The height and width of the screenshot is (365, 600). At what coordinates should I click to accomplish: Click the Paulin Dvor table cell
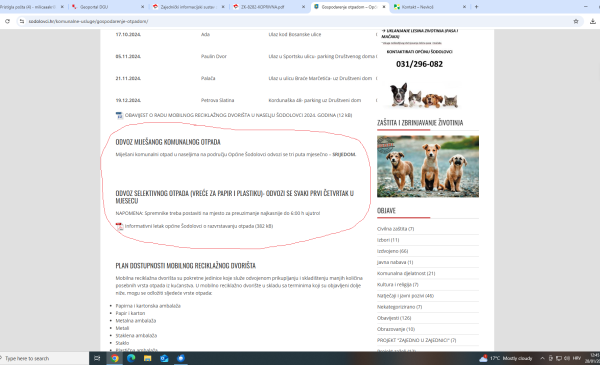[x=214, y=56]
